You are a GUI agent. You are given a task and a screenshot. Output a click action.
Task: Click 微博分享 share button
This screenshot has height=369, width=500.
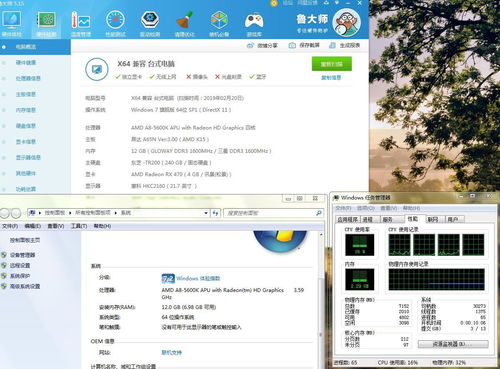[x=262, y=46]
